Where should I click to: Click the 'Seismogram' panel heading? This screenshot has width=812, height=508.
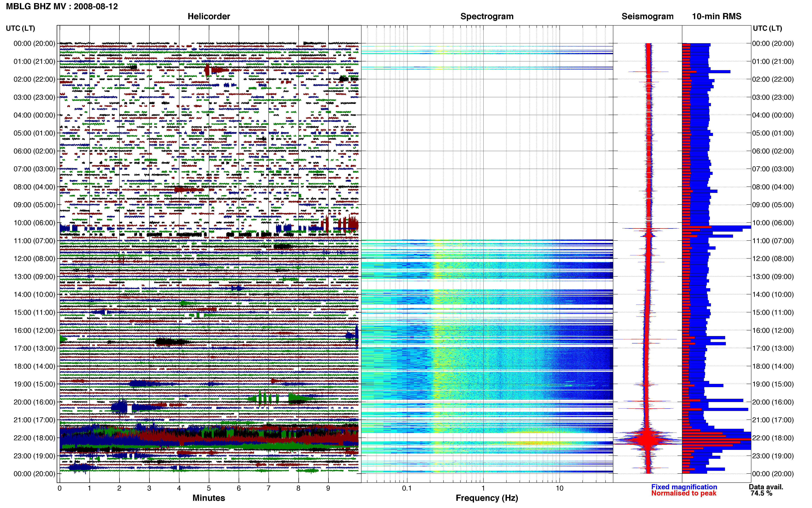(x=648, y=16)
